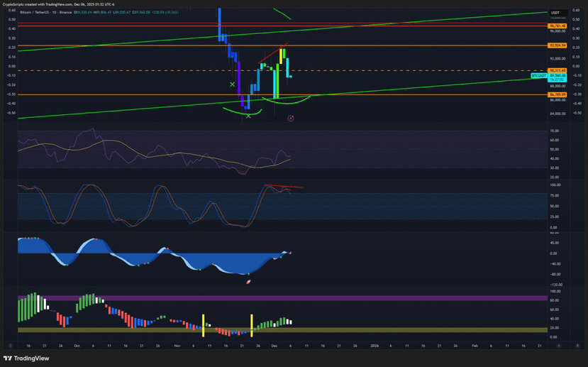Click the 92,000.00 price axis value
The image size is (588, 367).
[558, 58]
